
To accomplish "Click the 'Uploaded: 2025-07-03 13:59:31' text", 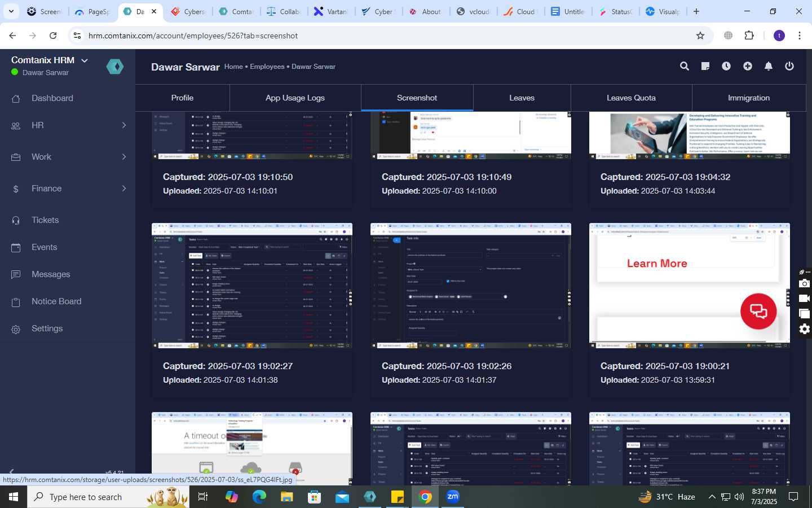I will pos(657,380).
